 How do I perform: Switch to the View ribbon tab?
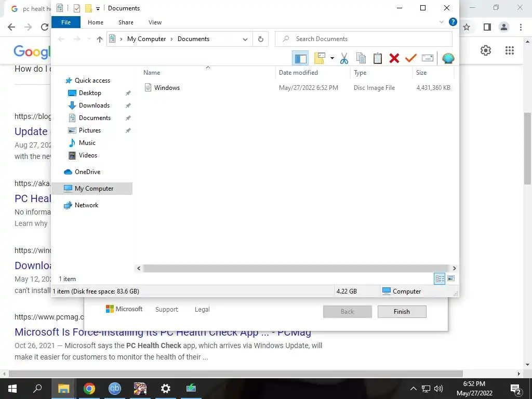[x=155, y=22]
